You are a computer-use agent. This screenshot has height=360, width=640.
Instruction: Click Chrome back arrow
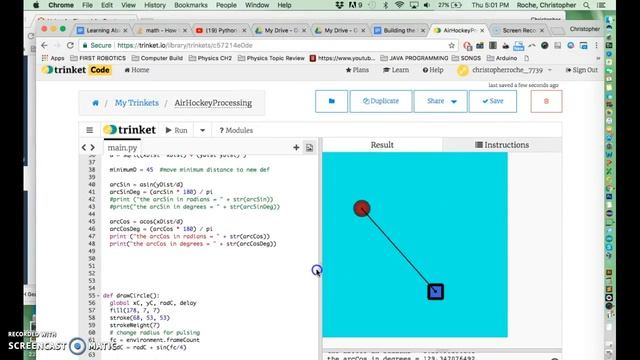[44, 45]
